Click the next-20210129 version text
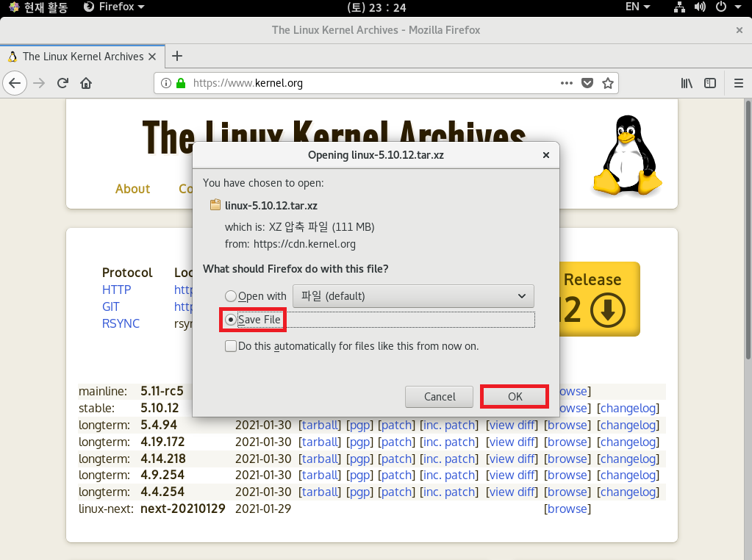 (x=183, y=509)
